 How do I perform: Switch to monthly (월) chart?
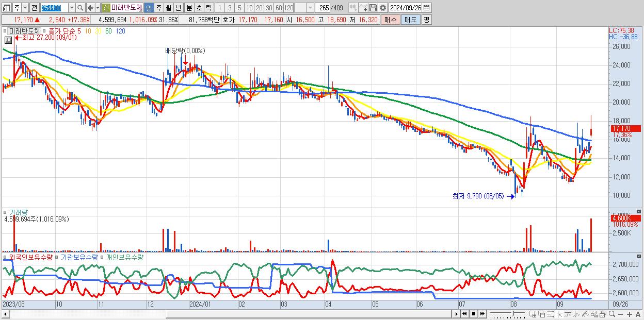tap(168, 8)
